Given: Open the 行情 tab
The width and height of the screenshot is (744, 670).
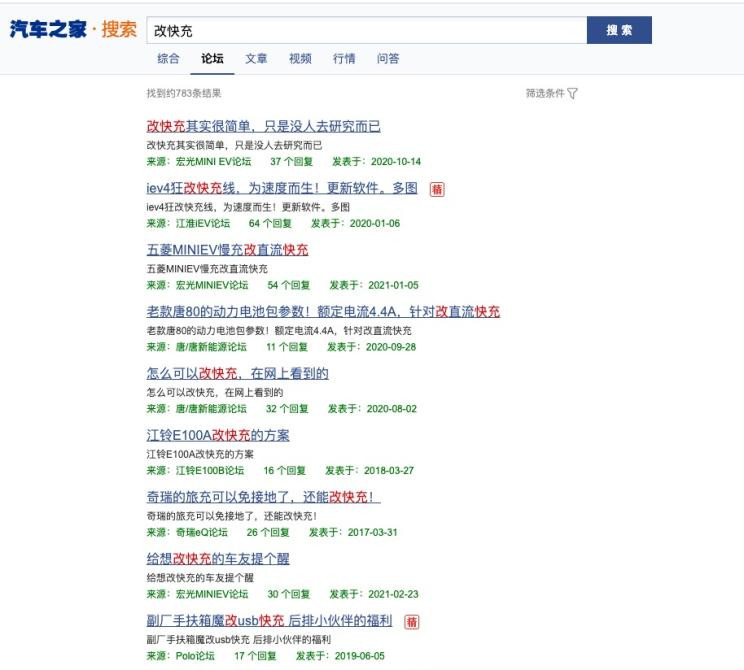Looking at the screenshot, I should click(344, 58).
